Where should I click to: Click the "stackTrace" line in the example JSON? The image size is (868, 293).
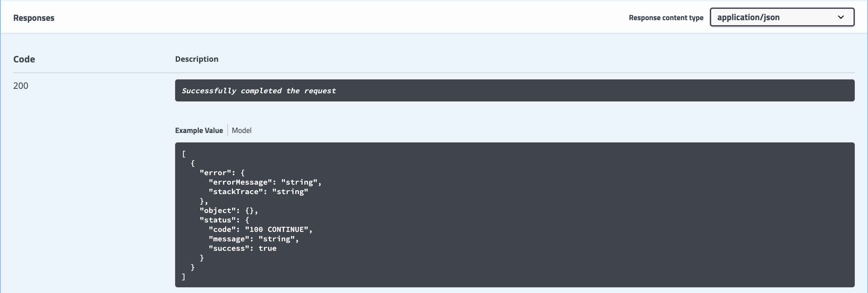[258, 192]
